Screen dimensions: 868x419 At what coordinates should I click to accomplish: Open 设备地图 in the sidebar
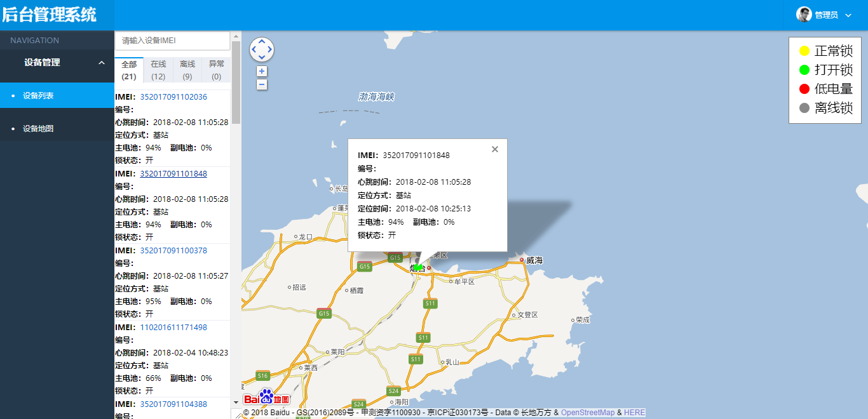pyautogui.click(x=38, y=128)
